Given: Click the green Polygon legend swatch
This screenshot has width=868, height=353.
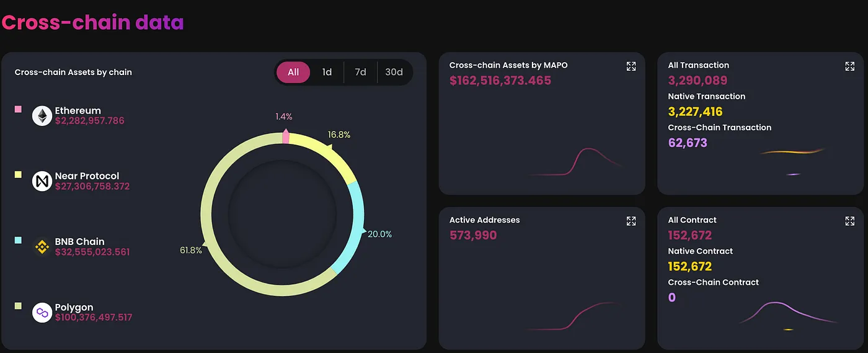Looking at the screenshot, I should point(18,306).
